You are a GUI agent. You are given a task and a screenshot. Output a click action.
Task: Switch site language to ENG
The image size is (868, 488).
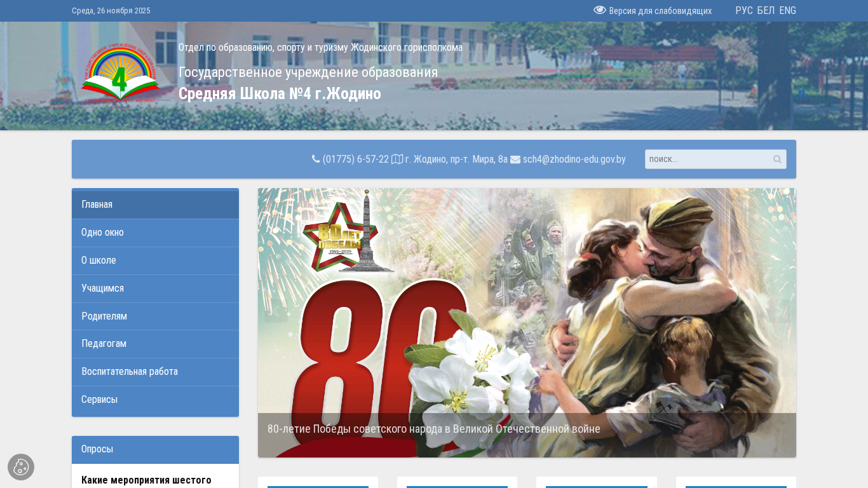(788, 10)
